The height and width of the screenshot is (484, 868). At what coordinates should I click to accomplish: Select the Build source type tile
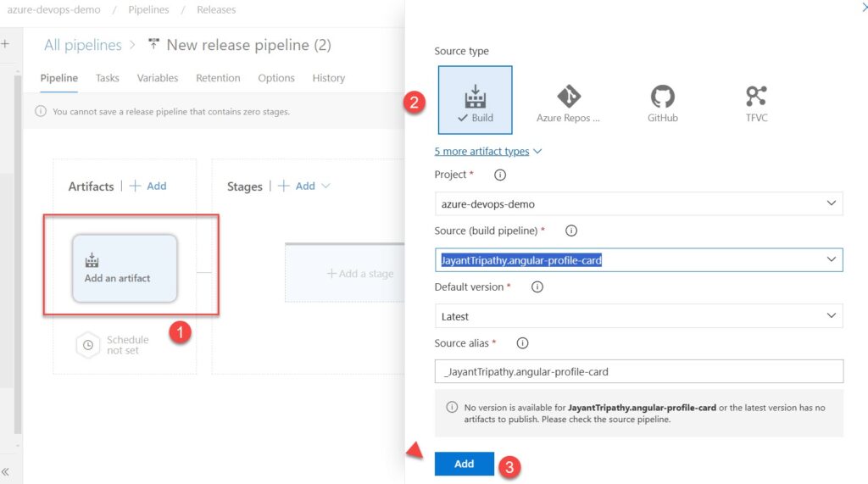tap(475, 100)
